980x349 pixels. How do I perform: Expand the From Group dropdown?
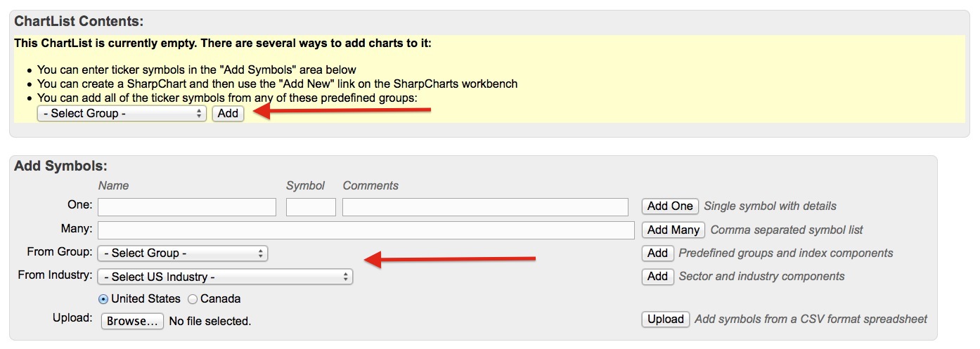pyautogui.click(x=183, y=253)
